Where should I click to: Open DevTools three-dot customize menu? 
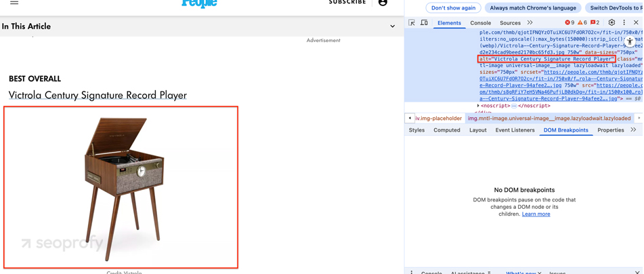[624, 22]
